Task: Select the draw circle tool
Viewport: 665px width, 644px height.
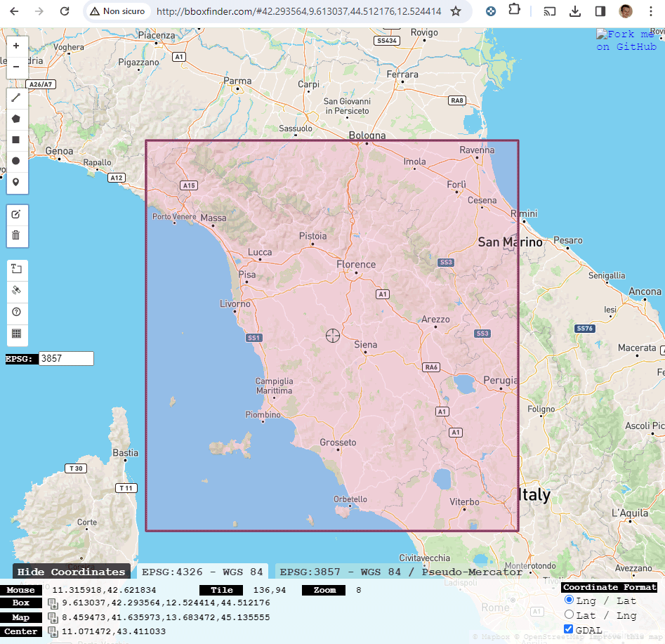Action: coord(16,161)
